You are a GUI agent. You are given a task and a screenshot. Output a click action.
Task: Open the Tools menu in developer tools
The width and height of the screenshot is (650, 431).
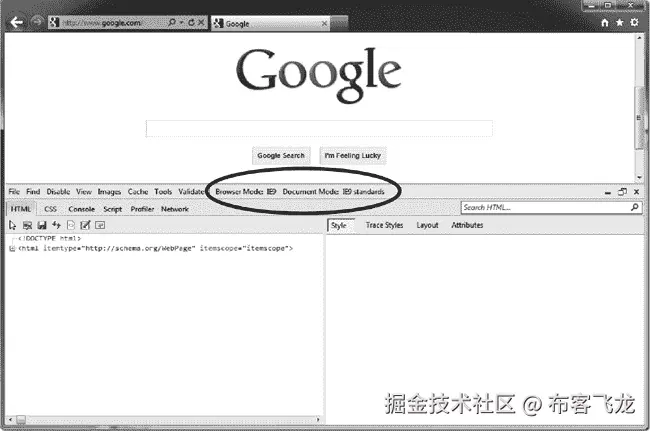tap(163, 191)
